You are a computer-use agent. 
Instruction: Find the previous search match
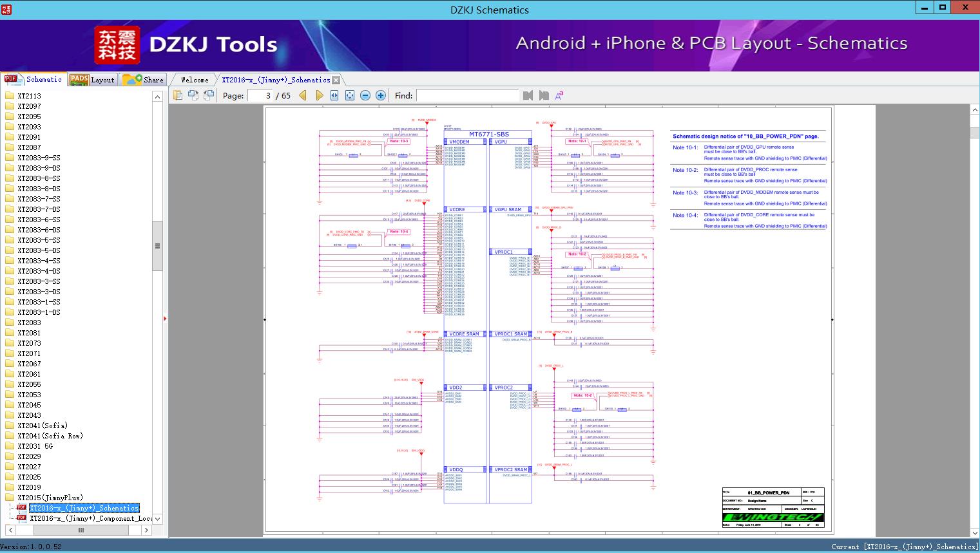[x=528, y=95]
